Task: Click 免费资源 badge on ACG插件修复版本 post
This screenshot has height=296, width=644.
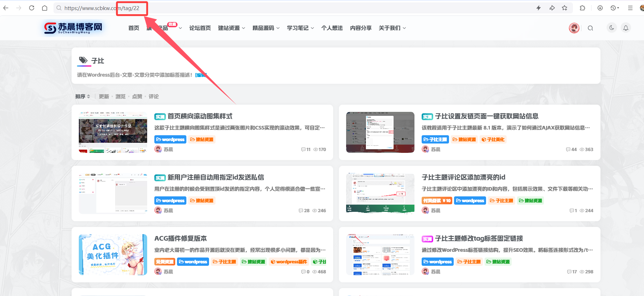Action: click(164, 261)
